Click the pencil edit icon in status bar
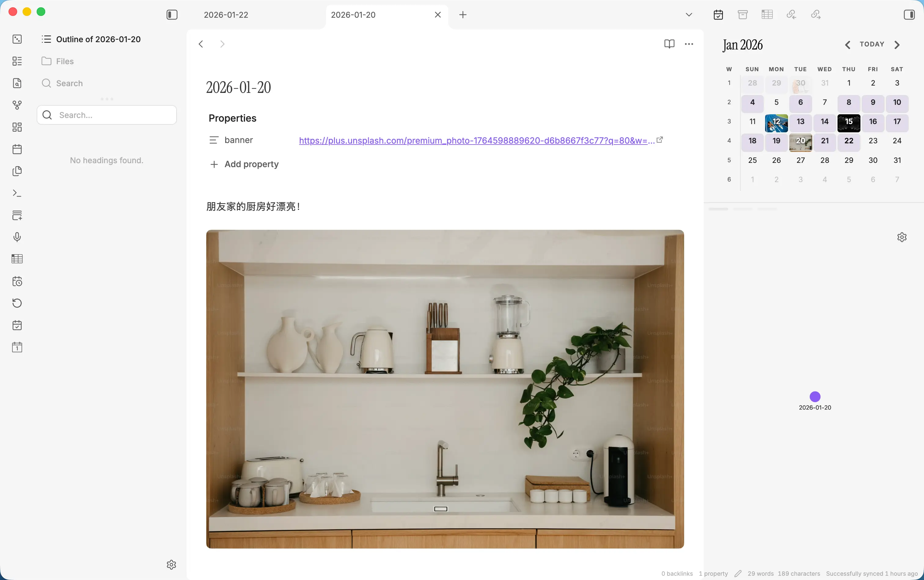The width and height of the screenshot is (924, 580). 738,574
